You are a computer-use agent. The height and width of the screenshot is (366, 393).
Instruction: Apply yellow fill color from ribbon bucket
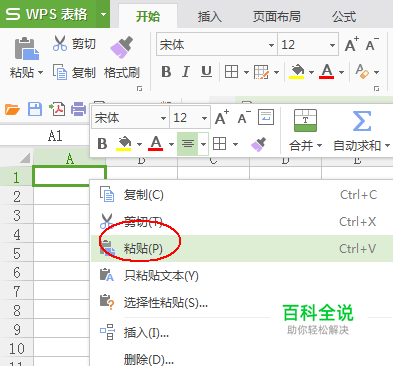coord(297,72)
